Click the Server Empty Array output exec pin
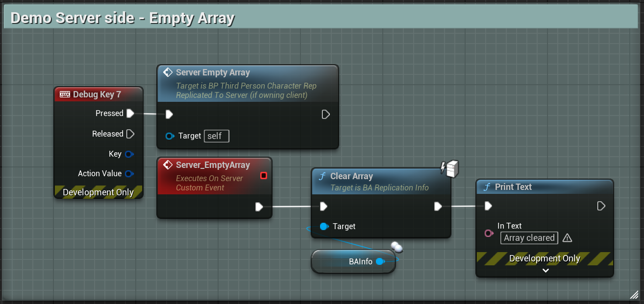Screen dimensions: 644x304 (325, 115)
